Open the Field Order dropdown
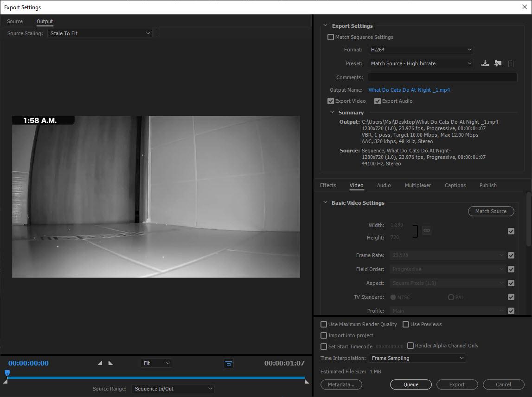 [x=448, y=269]
